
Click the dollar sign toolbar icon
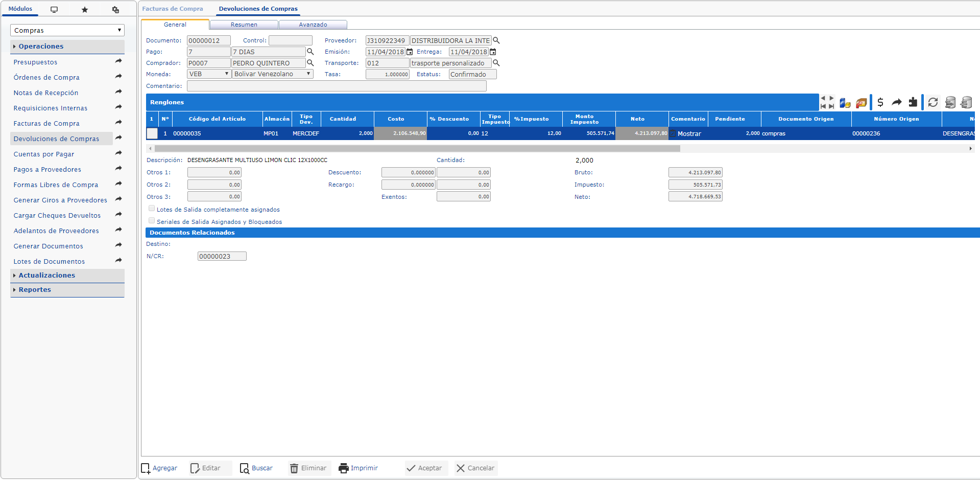[880, 102]
